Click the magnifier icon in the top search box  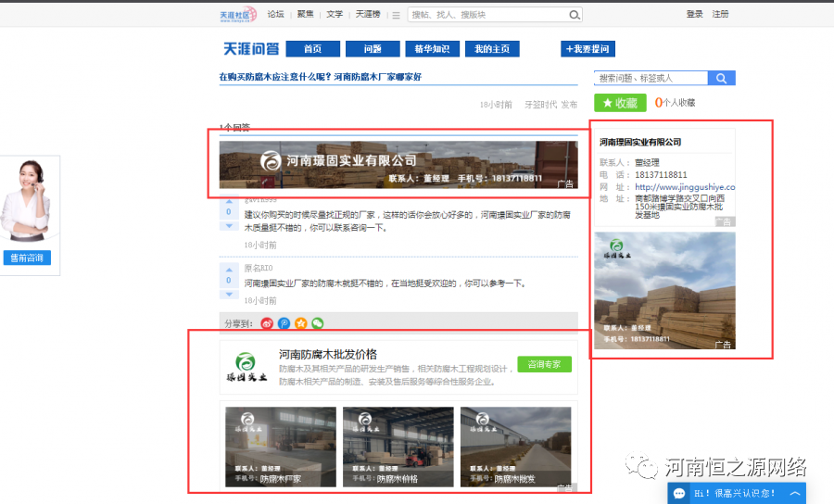(575, 15)
